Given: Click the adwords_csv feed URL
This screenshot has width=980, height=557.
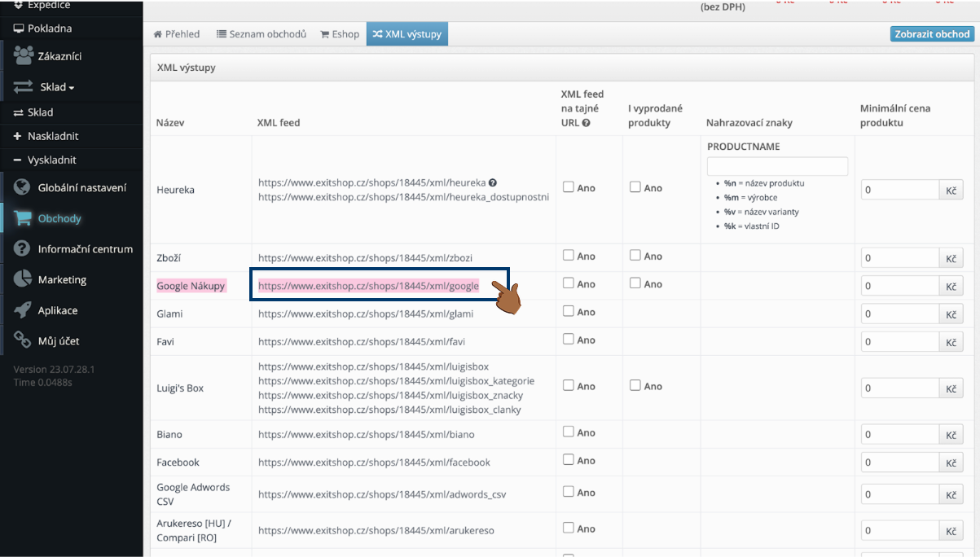Looking at the screenshot, I should (382, 494).
